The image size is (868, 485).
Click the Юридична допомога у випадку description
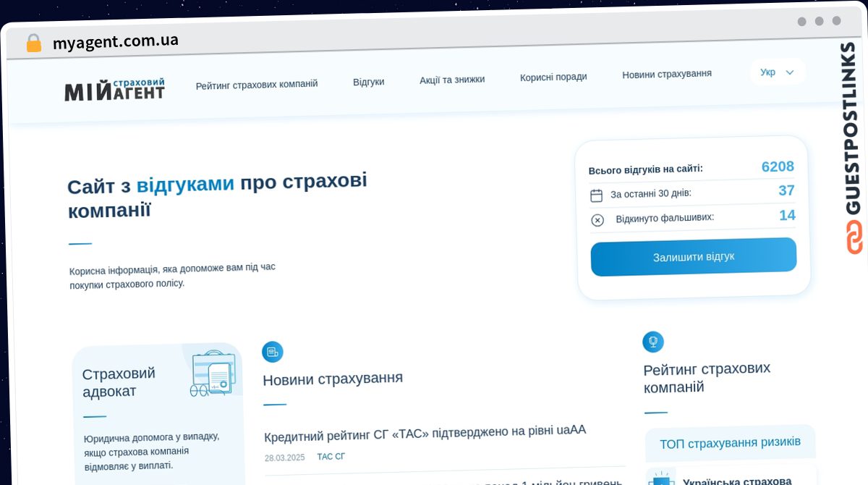click(151, 452)
